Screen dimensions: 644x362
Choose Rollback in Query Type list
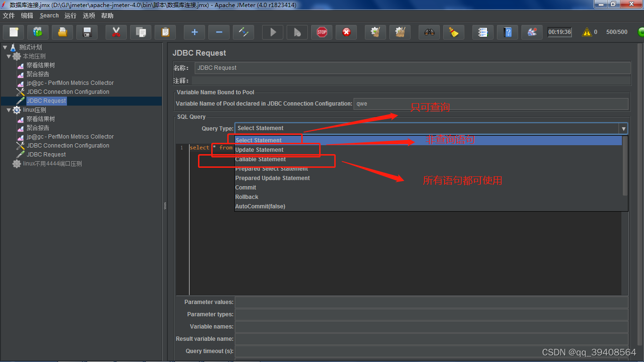pos(429,197)
